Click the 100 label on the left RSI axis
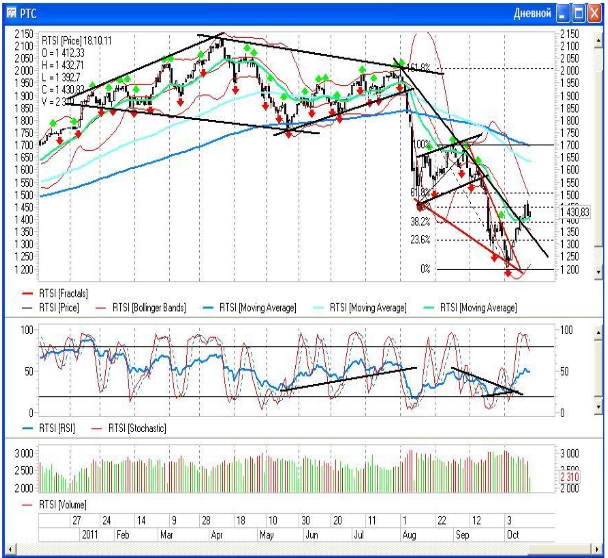The height and width of the screenshot is (558, 608). tap(27, 330)
